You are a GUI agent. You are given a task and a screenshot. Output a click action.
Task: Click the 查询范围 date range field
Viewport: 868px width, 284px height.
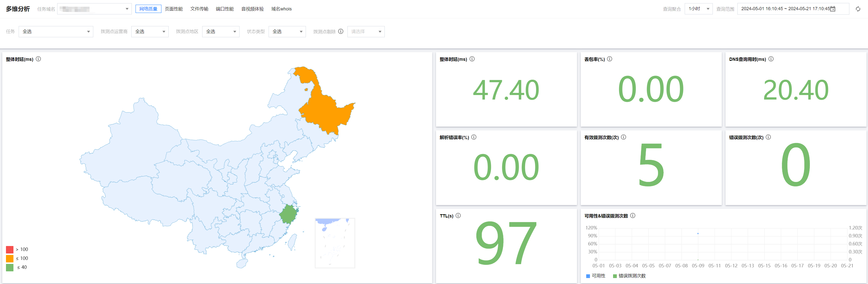(785, 9)
